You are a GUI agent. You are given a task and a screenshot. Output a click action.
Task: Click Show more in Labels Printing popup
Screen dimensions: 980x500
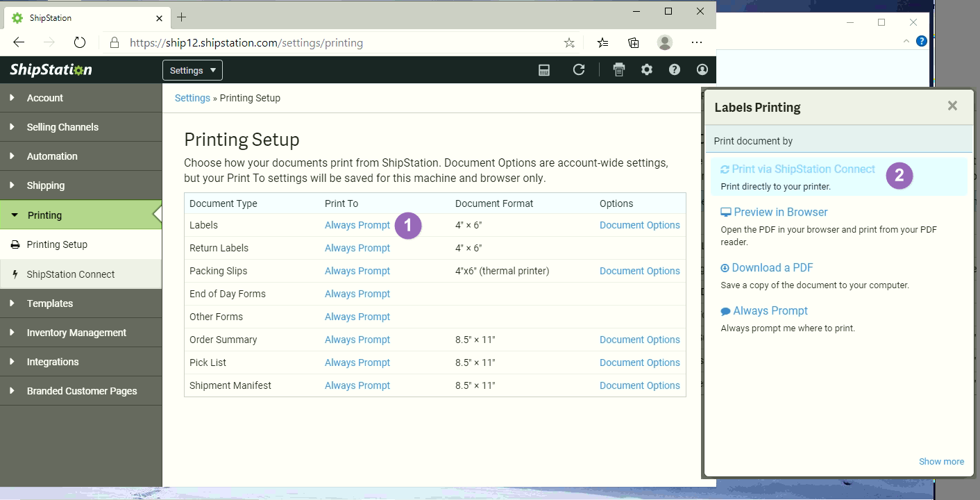[x=941, y=461]
